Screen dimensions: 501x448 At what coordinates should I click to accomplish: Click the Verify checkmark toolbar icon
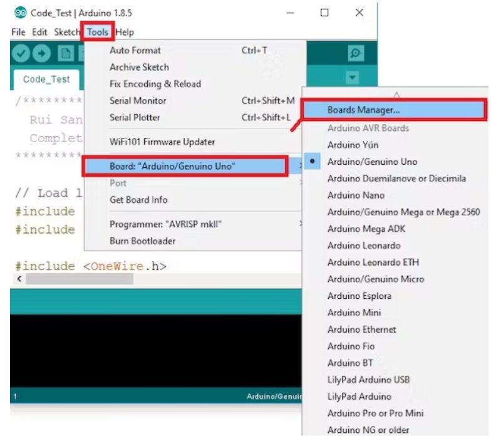pyautogui.click(x=21, y=53)
